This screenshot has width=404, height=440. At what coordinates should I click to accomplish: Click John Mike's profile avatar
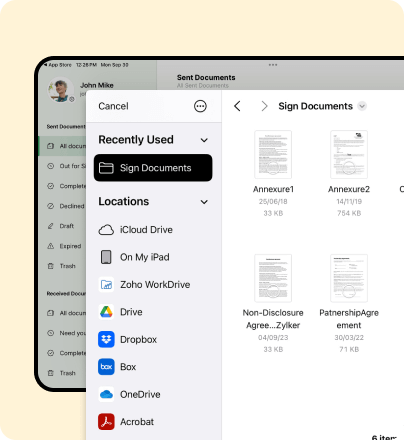click(x=60, y=90)
